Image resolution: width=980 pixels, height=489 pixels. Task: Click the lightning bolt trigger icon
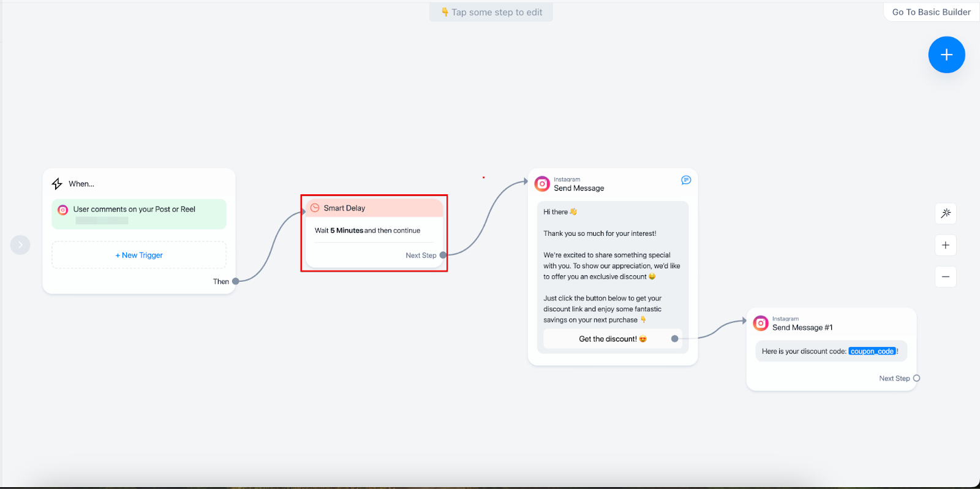point(57,184)
